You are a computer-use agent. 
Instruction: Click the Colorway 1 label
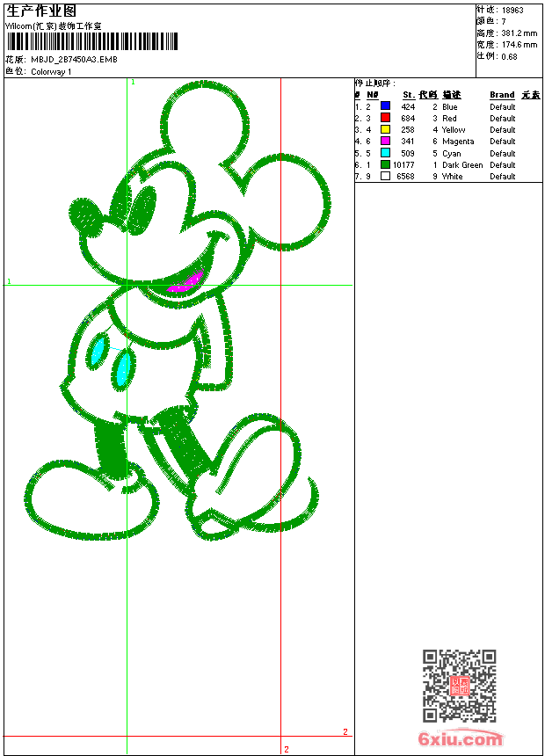click(51, 72)
